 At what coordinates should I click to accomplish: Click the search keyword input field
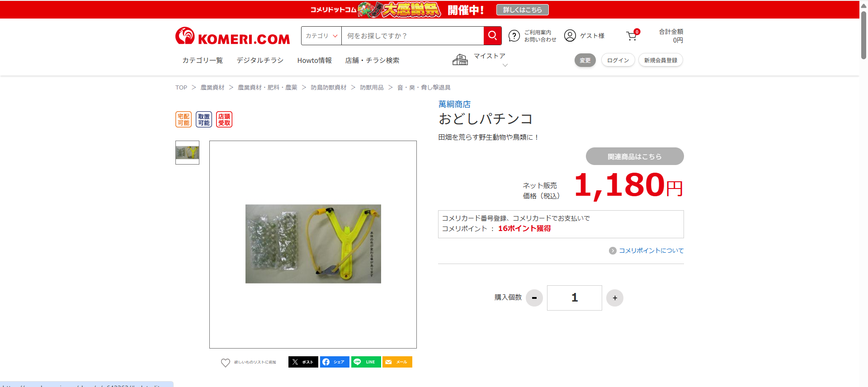[412, 36]
